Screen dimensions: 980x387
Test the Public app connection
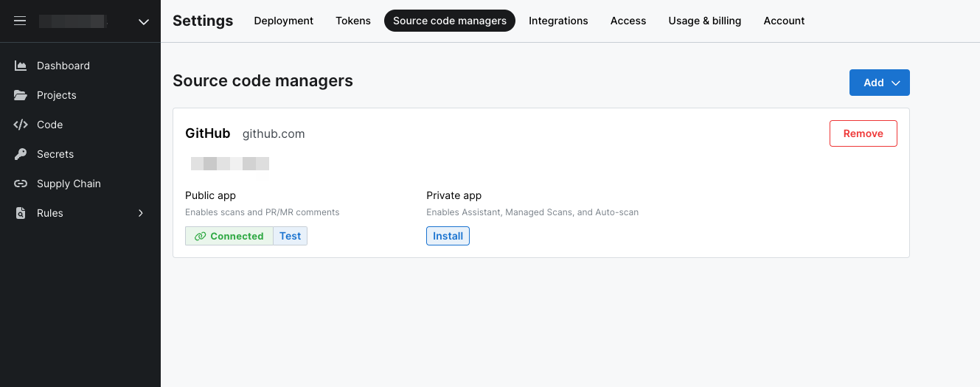pos(290,236)
